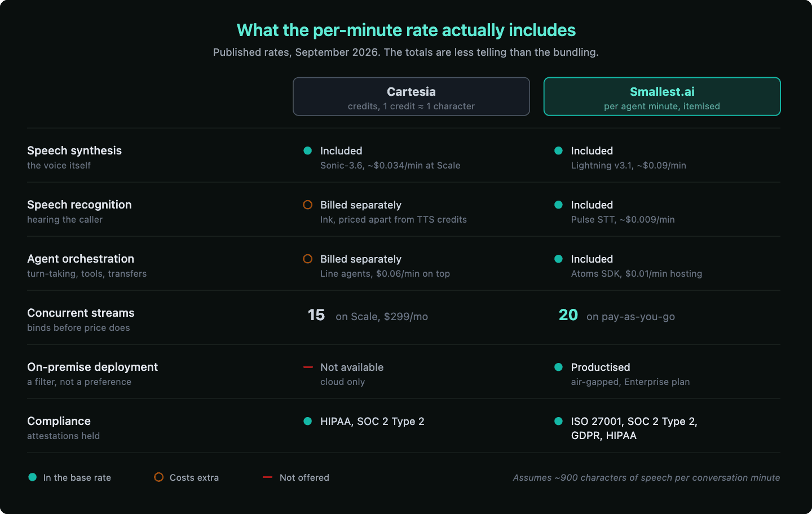812x514 pixels.
Task: Click 'Line agents, $0.06/min on top'
Action: [385, 273]
